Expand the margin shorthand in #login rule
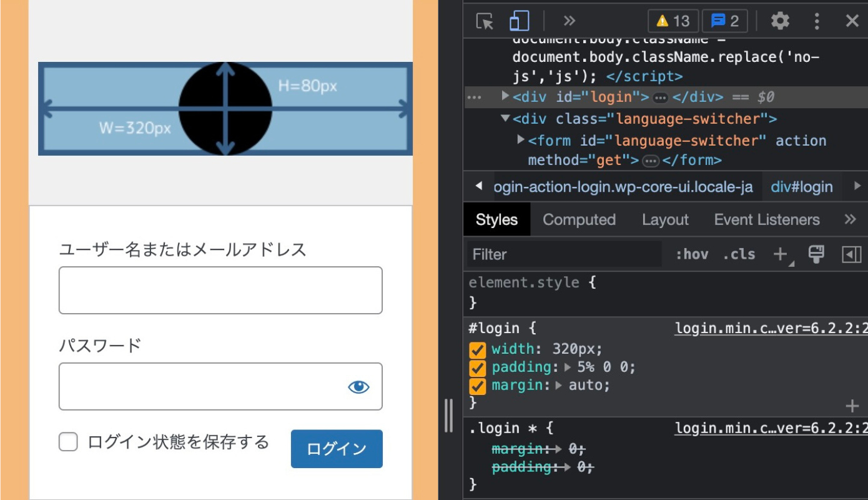 point(560,386)
